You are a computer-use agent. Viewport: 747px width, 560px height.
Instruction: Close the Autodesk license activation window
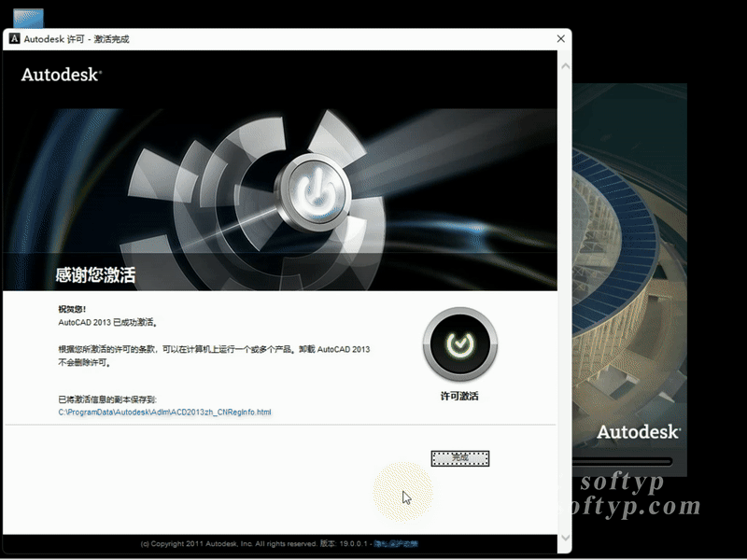[x=561, y=38]
